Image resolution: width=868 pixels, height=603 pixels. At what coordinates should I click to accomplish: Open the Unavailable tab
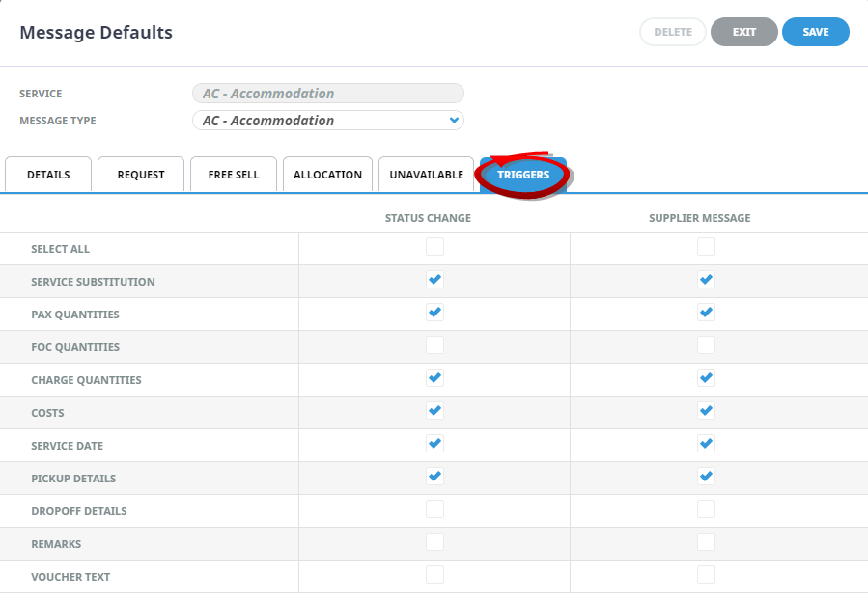point(426,175)
